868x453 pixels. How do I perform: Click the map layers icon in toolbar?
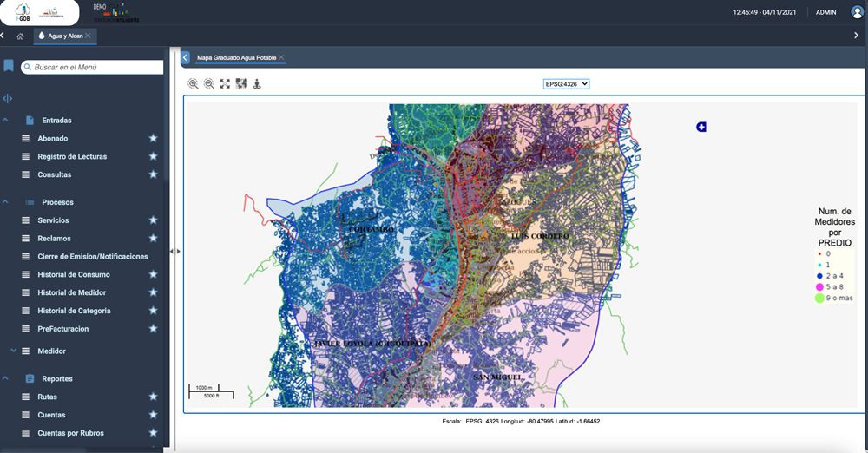pos(240,83)
